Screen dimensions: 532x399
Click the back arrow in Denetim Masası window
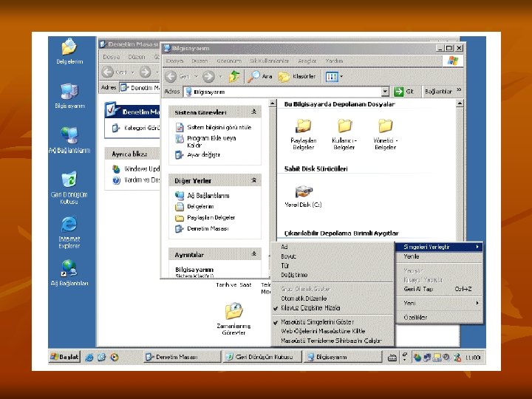pos(108,72)
